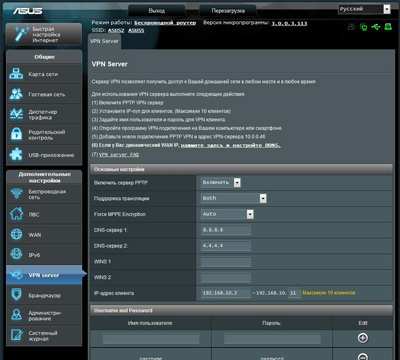
Task: Click the WINS 1 field
Action: click(x=226, y=262)
